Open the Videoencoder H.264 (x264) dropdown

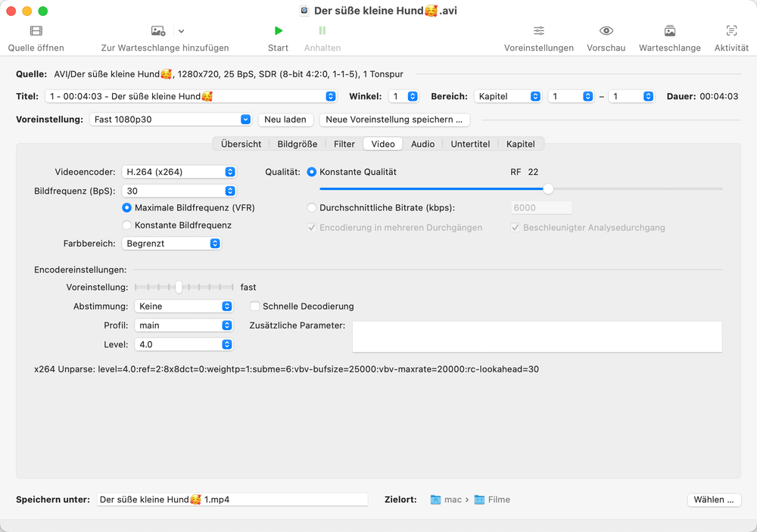coord(179,172)
